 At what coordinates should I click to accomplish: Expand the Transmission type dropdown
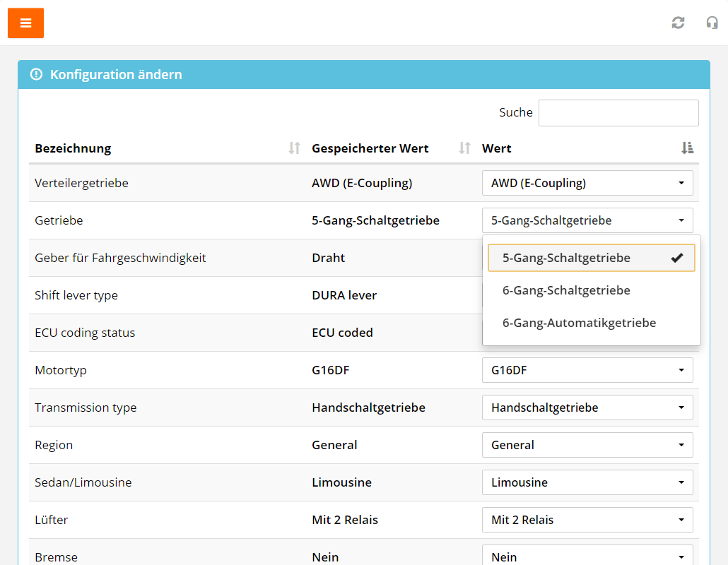587,408
